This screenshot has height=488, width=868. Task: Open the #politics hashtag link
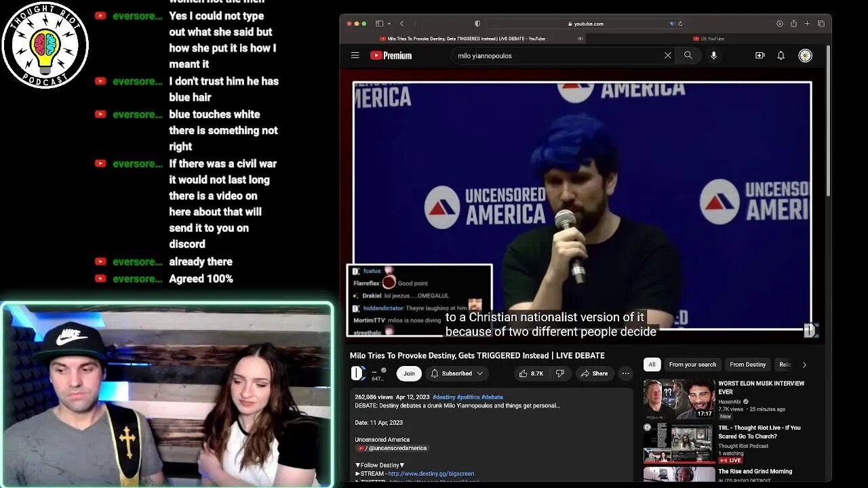468,397
